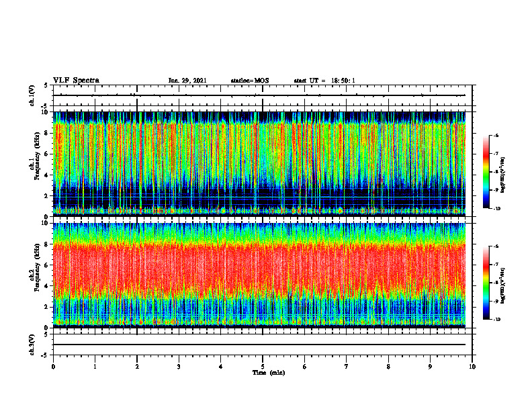Click the "-9" tick on ch.2 colorbar

[496, 301]
